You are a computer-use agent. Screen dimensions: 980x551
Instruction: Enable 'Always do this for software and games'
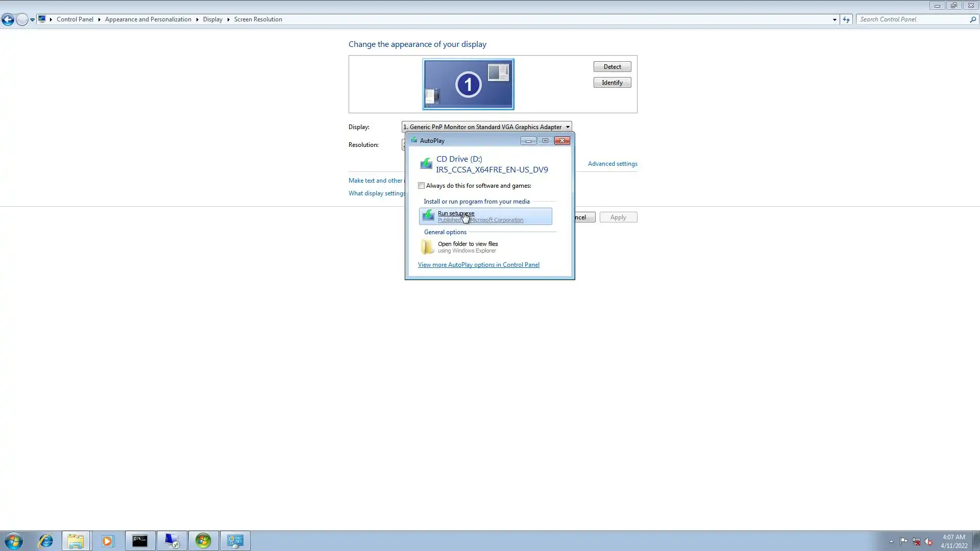pyautogui.click(x=422, y=186)
